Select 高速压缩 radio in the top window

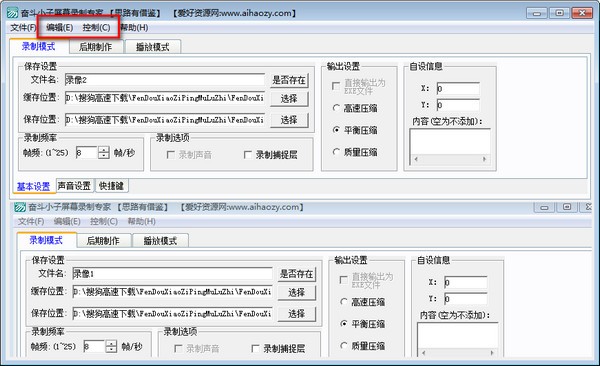(336, 108)
